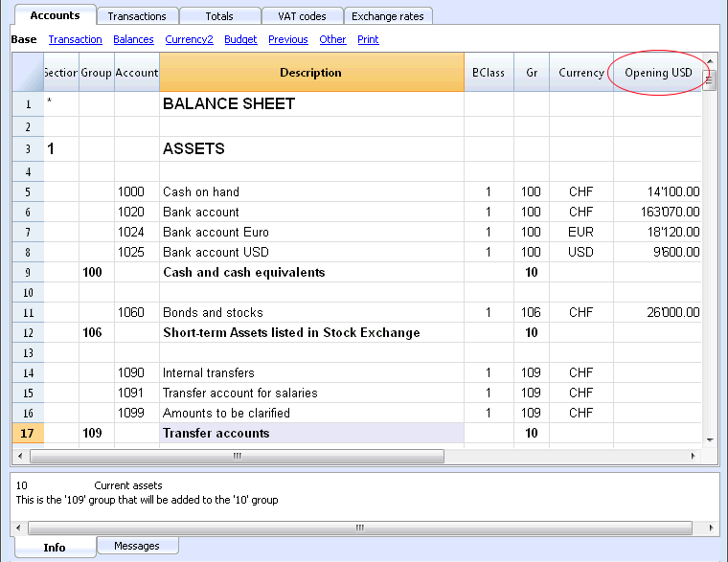728x562 pixels.
Task: Click the BClass column header
Action: (x=489, y=73)
